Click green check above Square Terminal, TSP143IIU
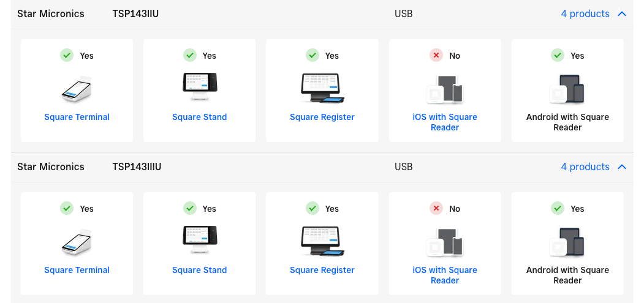The height and width of the screenshot is (303, 644). pos(67,56)
